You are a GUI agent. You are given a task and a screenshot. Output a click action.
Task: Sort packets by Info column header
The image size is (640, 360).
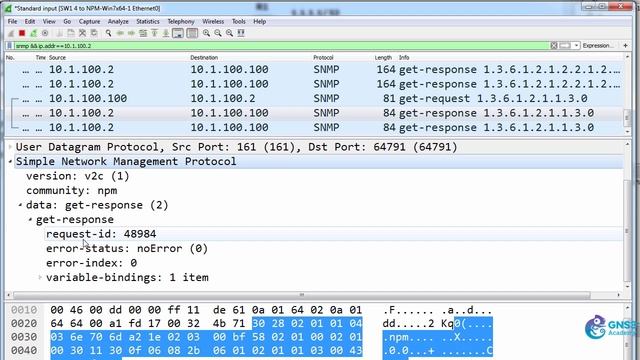point(404,58)
